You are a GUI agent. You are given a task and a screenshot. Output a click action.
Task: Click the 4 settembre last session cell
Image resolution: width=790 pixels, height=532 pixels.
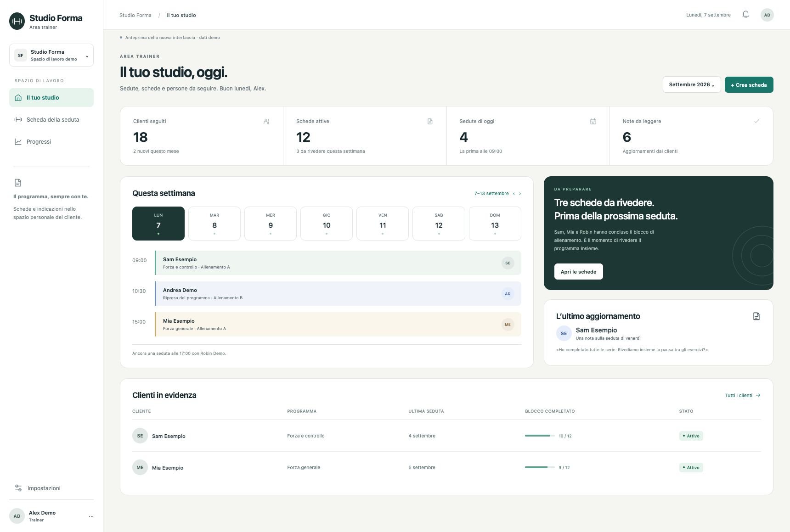pos(422,436)
